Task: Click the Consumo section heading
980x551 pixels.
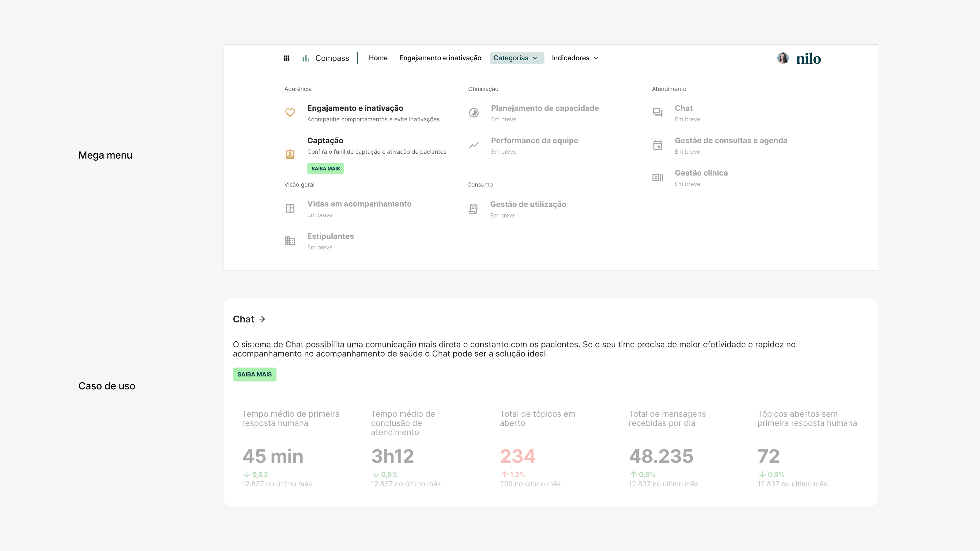Action: click(x=480, y=185)
